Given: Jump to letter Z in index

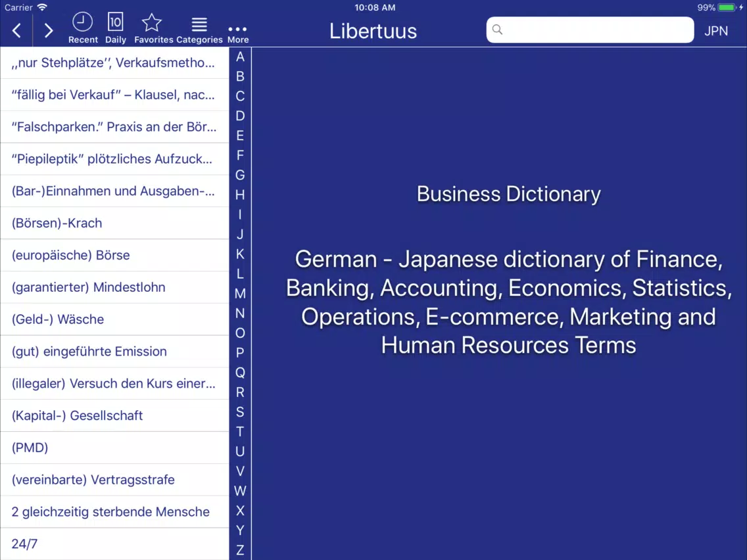Looking at the screenshot, I should [x=240, y=551].
